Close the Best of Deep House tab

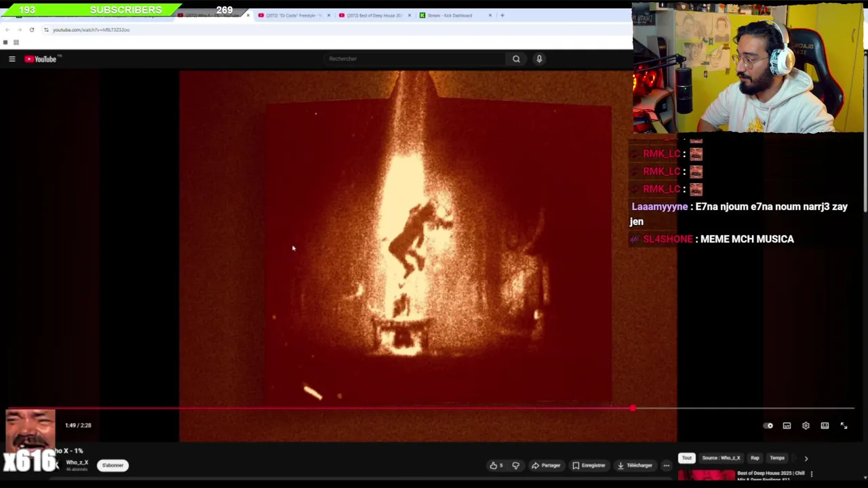[409, 15]
